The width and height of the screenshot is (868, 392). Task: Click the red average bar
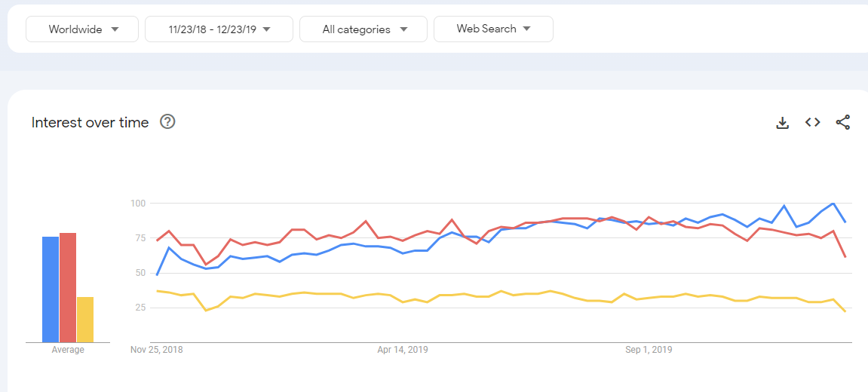[68, 287]
